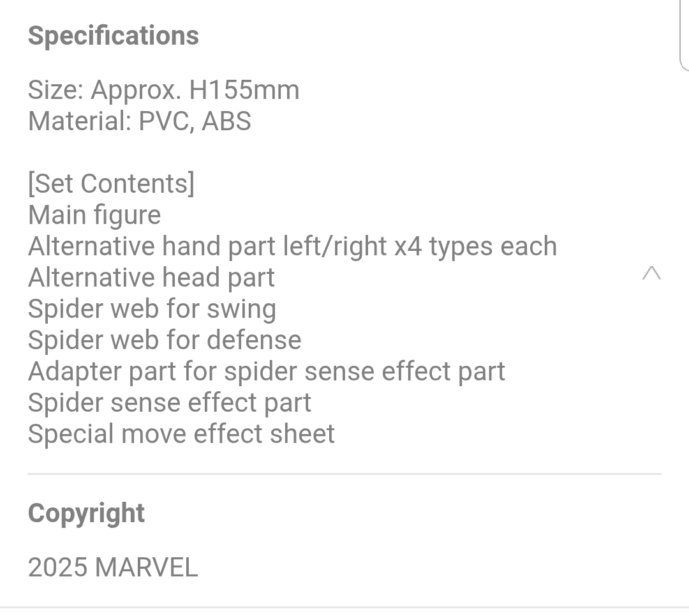Click the bottom divider below 2025 MARVEL
Viewport: 689px width, 616px height.
point(344,608)
